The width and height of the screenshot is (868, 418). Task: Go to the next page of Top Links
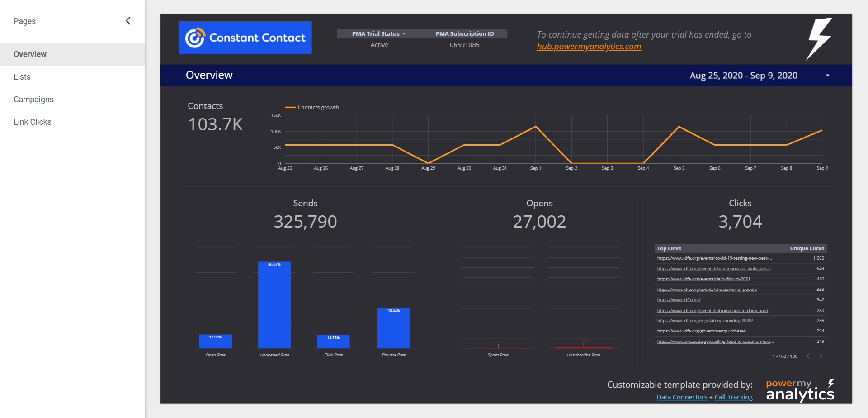(x=821, y=356)
